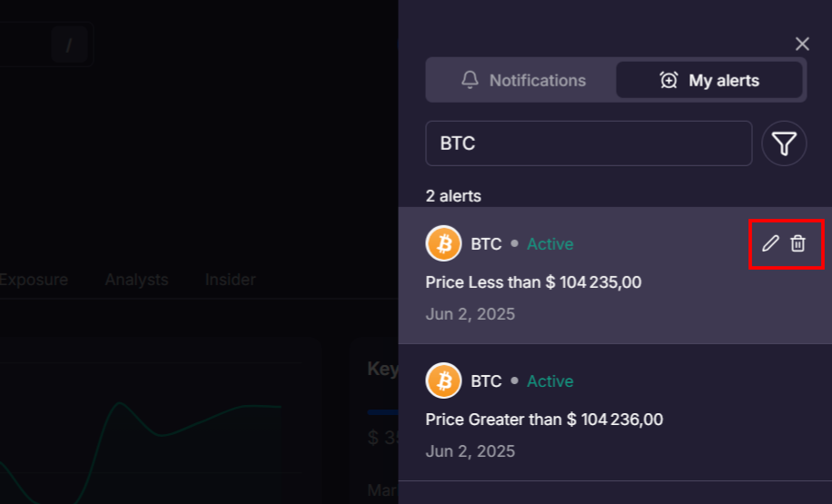The height and width of the screenshot is (504, 832).
Task: Click Bitcoin logo on Price Less than alert
Action: [444, 243]
